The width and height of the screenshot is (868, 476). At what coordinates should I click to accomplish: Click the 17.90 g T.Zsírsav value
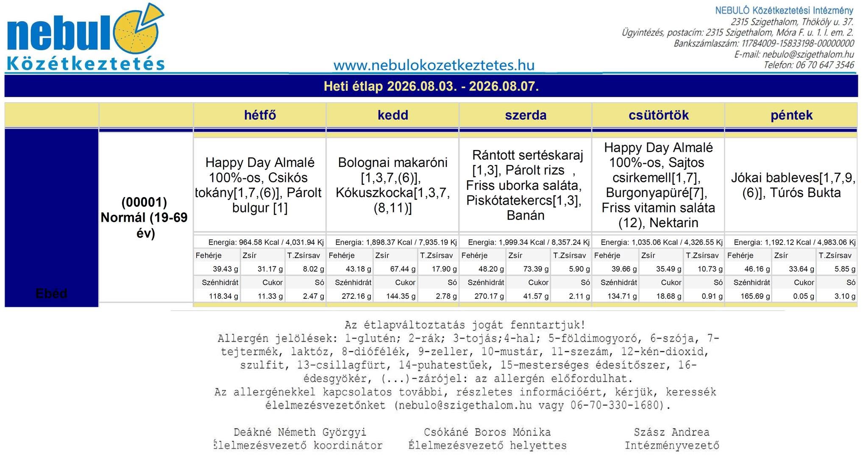coord(444,269)
